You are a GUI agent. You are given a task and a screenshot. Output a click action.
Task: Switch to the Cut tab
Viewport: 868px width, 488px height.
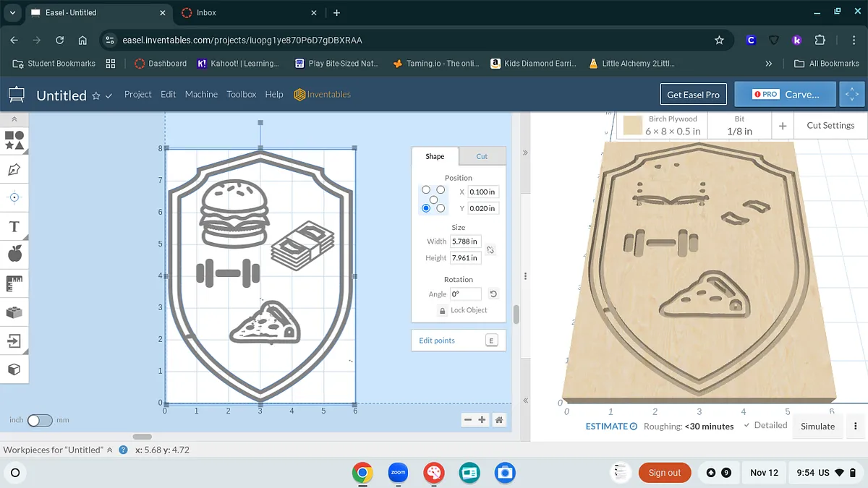[x=482, y=156]
